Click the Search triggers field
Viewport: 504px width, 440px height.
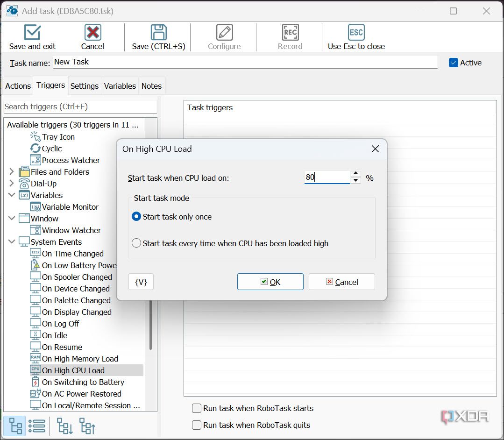pyautogui.click(x=80, y=106)
